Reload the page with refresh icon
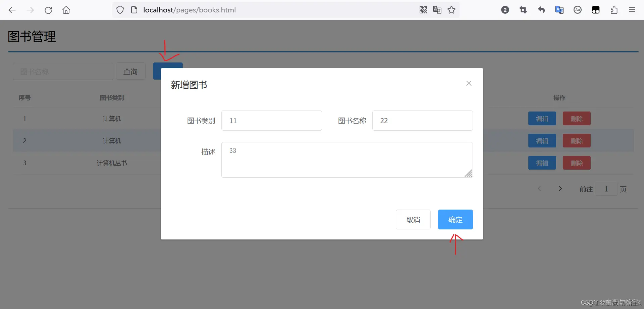Viewport: 644px width, 309px height. tap(48, 10)
